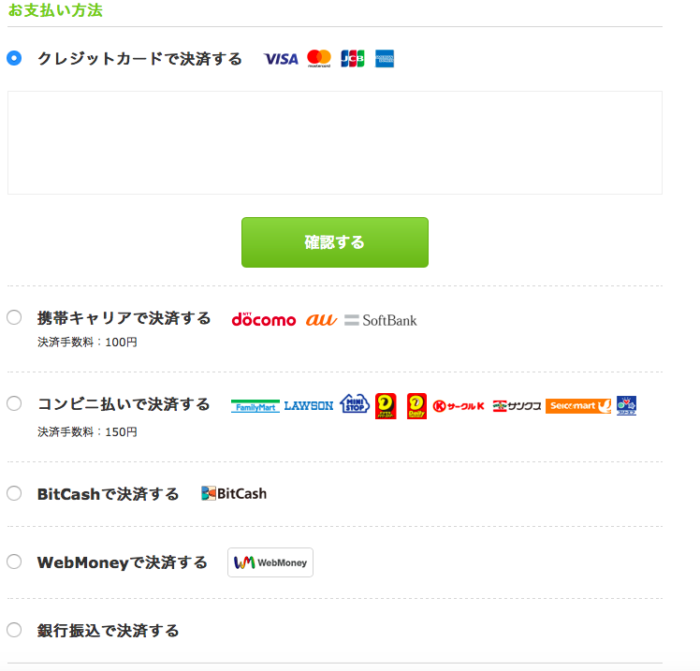
Task: Click the docomo carrier logo
Action: [x=263, y=320]
